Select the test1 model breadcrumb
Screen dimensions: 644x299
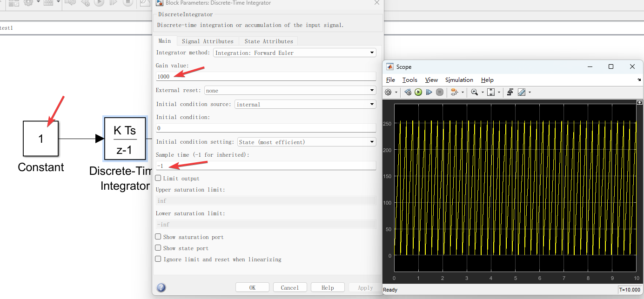tap(7, 28)
